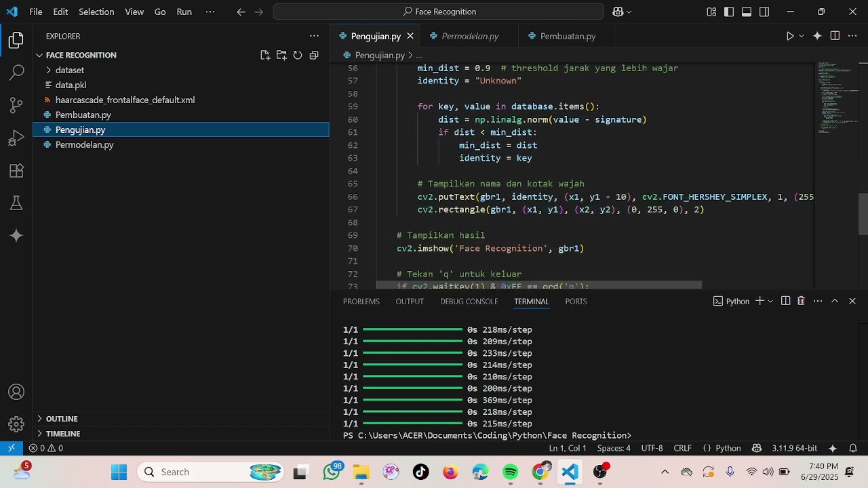The image size is (868, 488).
Task: Click the Face Recognition command center search box
Action: [438, 12]
